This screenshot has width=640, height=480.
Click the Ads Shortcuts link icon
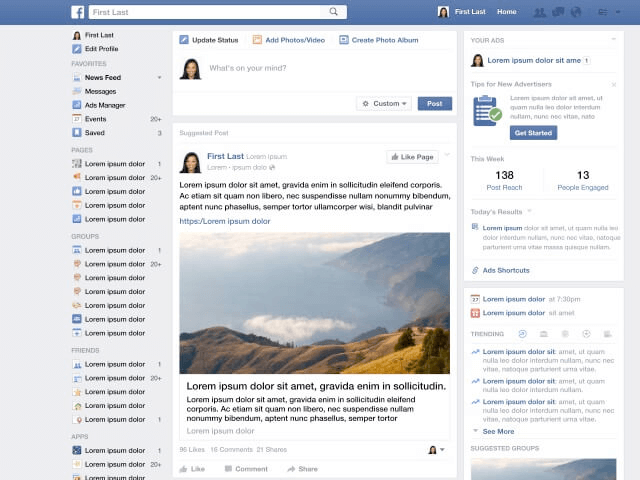(475, 270)
